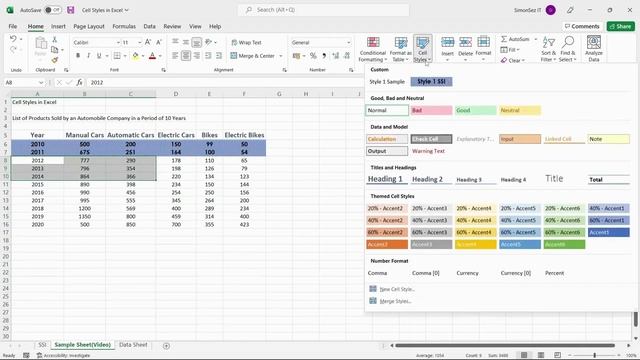
Task: Open Font settings dialog launcher
Action: tap(164, 70)
